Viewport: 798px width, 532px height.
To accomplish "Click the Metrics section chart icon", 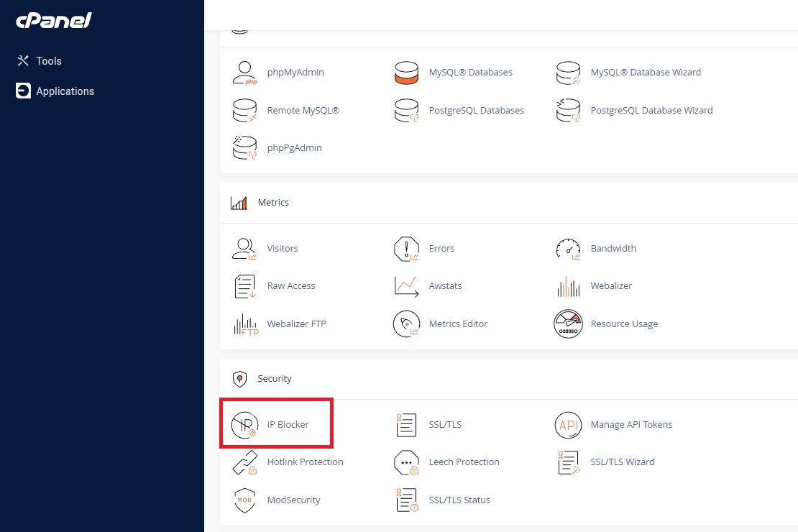I will 239,203.
